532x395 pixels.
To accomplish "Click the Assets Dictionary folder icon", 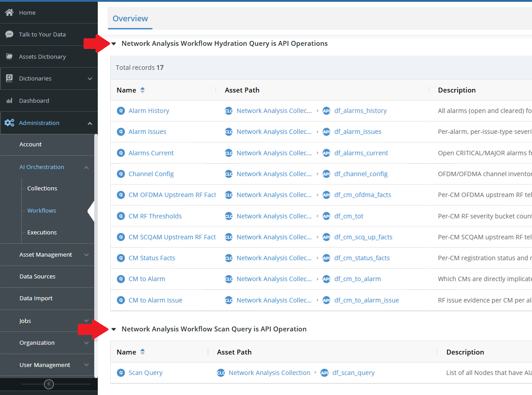I will [x=9, y=56].
